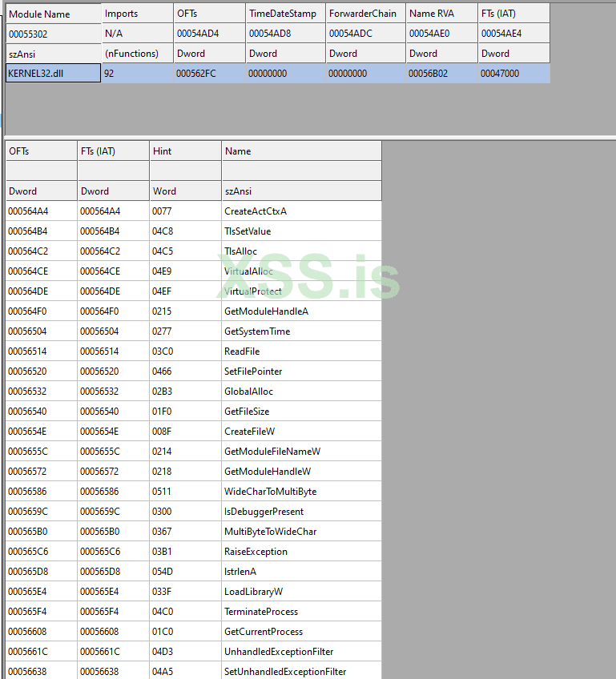Select the TerminateProcess function name
616x679 pixels.
(x=261, y=612)
